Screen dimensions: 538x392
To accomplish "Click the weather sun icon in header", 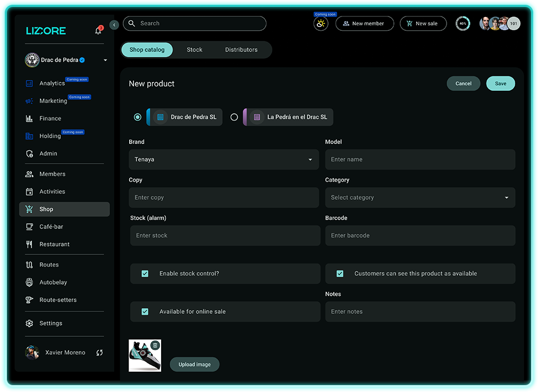I will point(321,24).
